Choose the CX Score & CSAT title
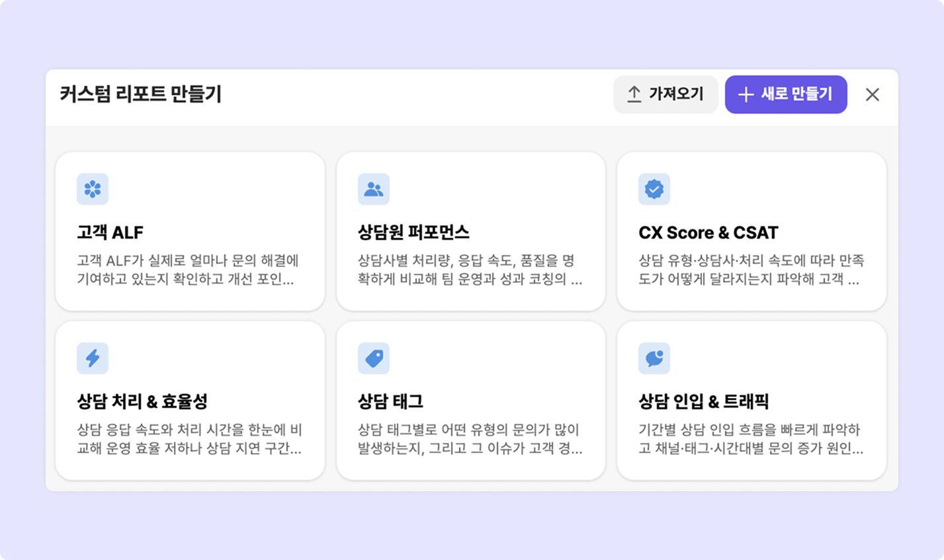 click(x=708, y=233)
